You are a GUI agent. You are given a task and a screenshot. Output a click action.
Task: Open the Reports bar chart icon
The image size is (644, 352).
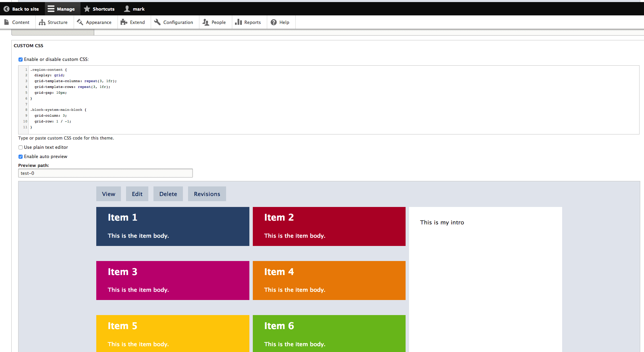tap(238, 22)
